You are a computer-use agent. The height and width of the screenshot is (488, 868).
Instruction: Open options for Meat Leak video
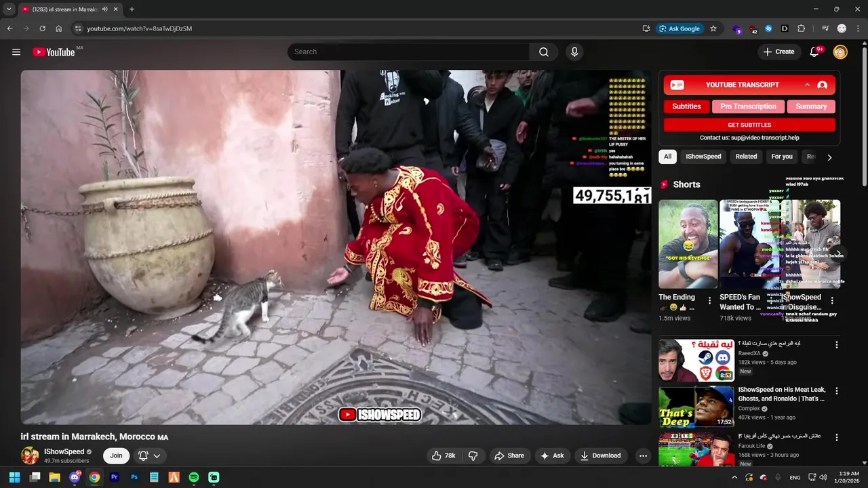point(836,391)
